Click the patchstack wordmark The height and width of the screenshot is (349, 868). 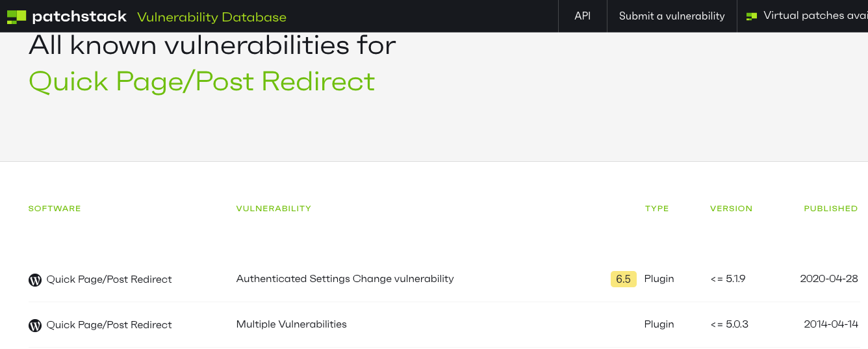click(x=79, y=17)
